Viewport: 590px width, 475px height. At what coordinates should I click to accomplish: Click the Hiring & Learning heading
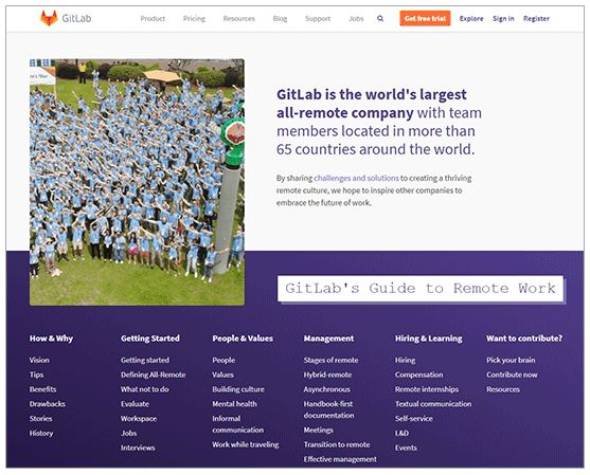tap(429, 339)
